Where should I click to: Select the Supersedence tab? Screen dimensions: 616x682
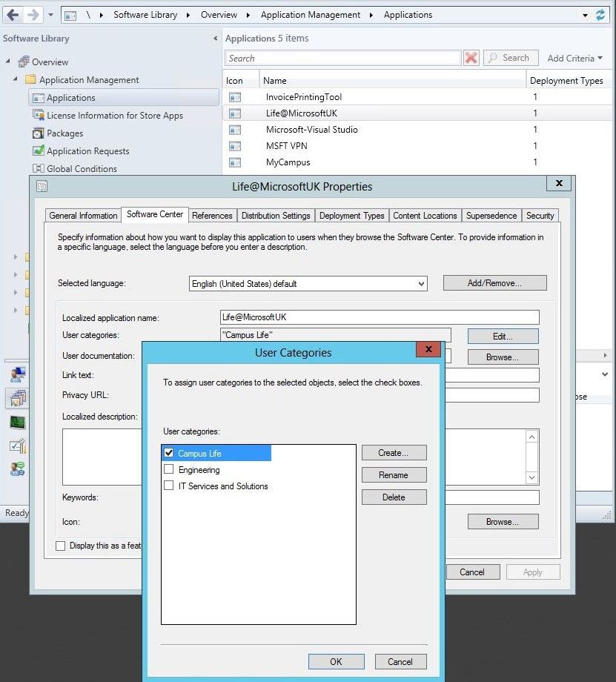pyautogui.click(x=491, y=216)
